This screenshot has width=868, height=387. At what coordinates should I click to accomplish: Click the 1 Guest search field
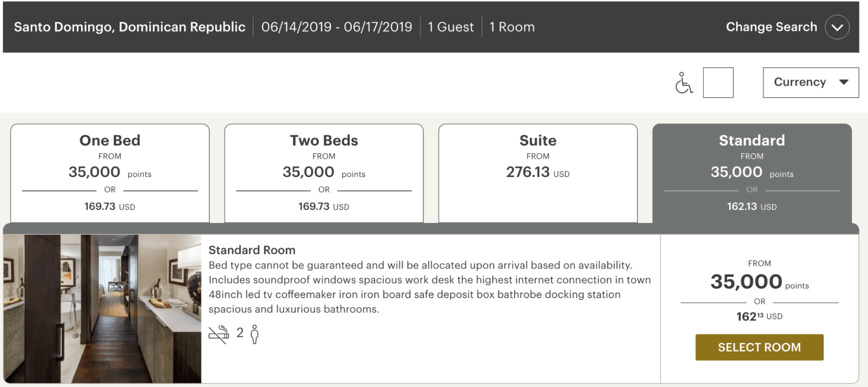click(x=451, y=27)
